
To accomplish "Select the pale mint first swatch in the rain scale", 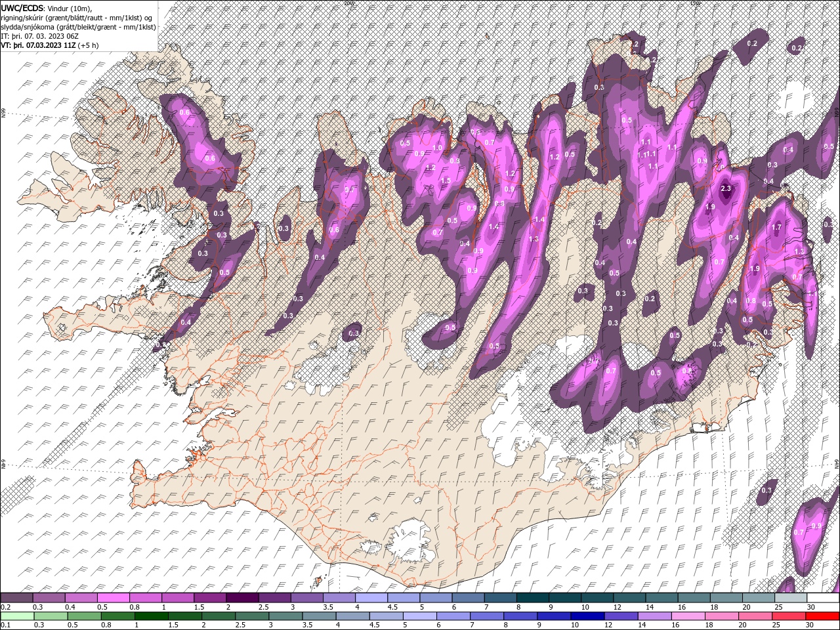I will (17, 616).
